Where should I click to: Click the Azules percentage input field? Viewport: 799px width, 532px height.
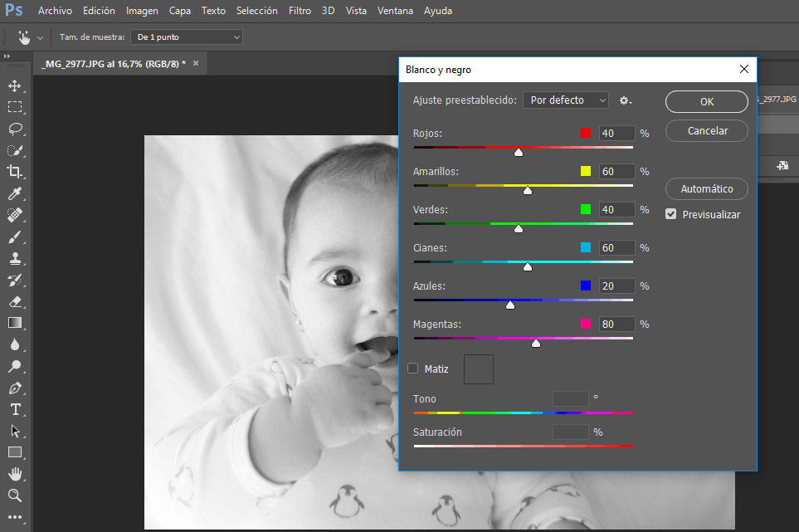pyautogui.click(x=617, y=286)
